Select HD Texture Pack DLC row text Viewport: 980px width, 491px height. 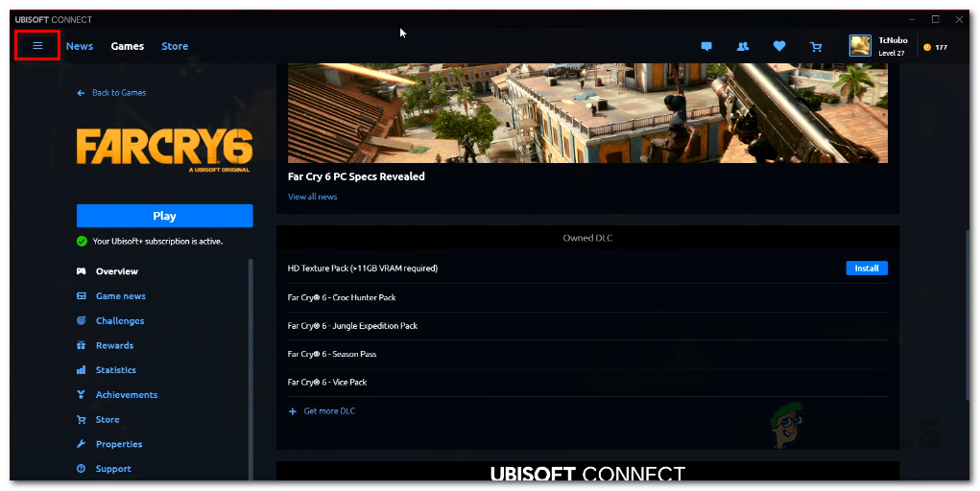point(363,269)
